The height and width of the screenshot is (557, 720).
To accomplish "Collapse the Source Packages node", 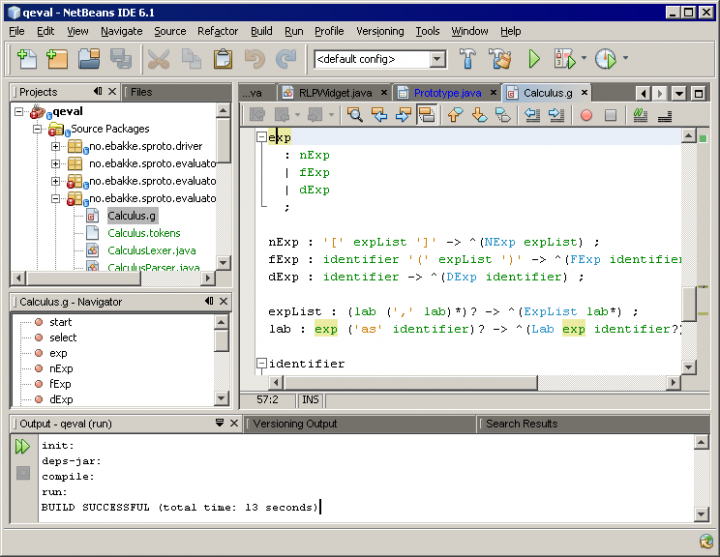I will [x=38, y=129].
